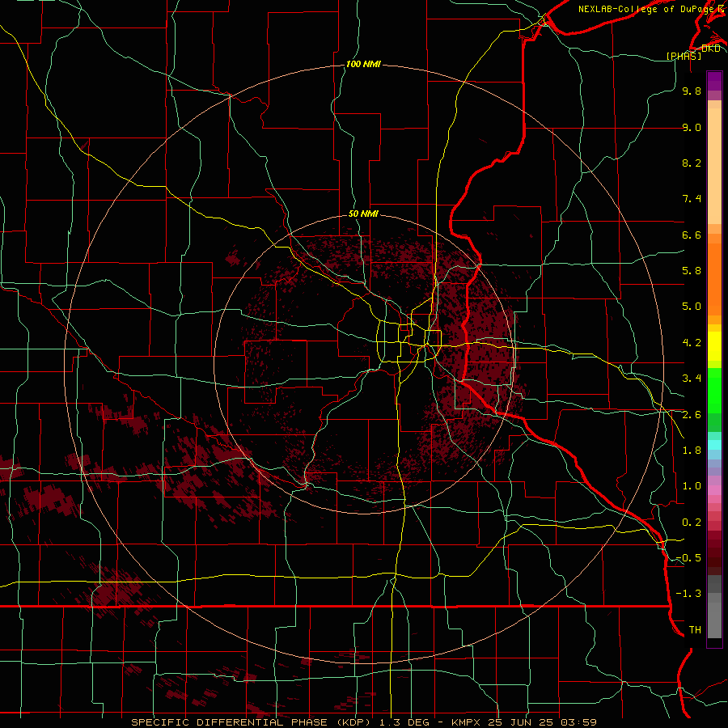Click the cyan segment of the color bar

pos(714,444)
